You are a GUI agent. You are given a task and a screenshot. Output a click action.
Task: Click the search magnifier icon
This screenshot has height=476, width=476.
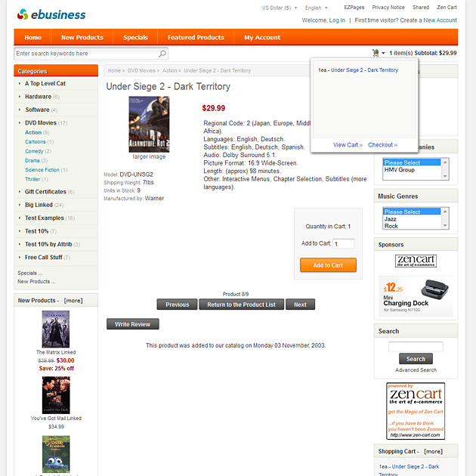pos(162,54)
